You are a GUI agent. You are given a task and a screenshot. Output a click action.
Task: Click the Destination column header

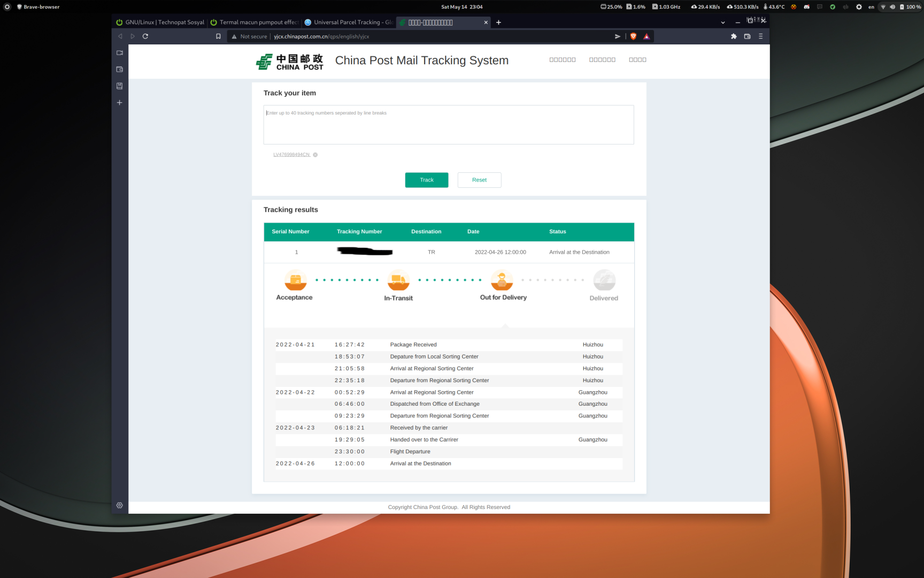426,232
